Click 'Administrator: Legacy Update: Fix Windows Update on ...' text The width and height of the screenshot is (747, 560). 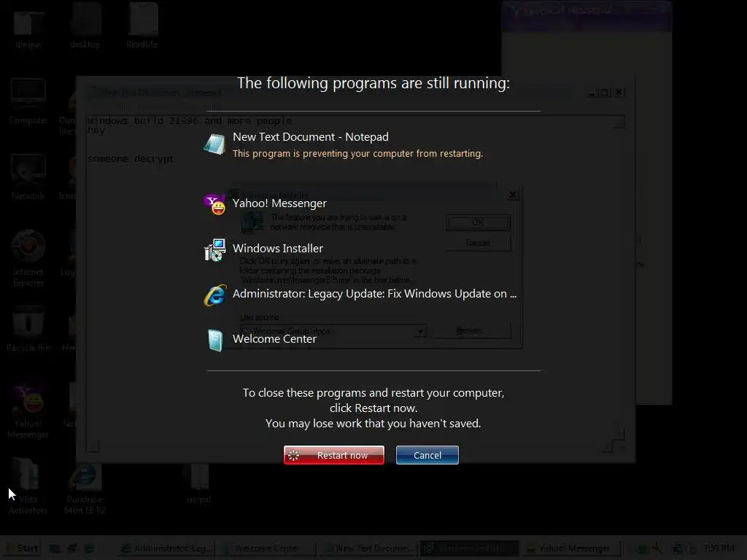tap(374, 294)
